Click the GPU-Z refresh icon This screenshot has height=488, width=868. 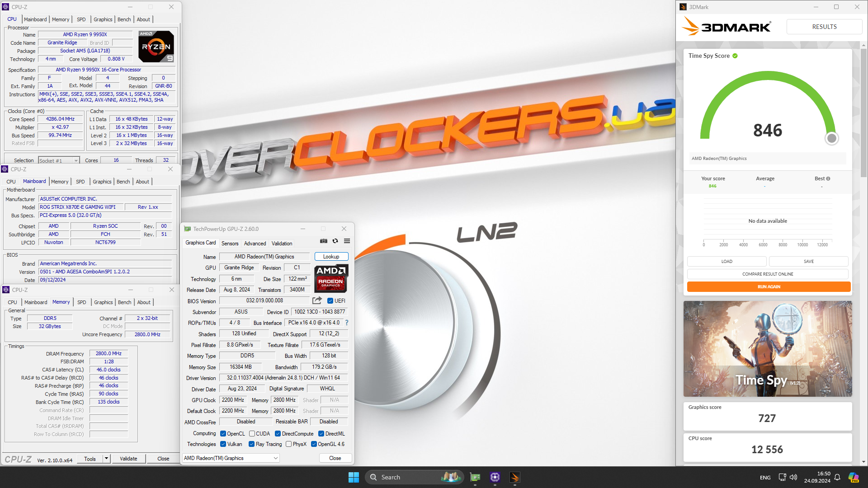pyautogui.click(x=335, y=241)
